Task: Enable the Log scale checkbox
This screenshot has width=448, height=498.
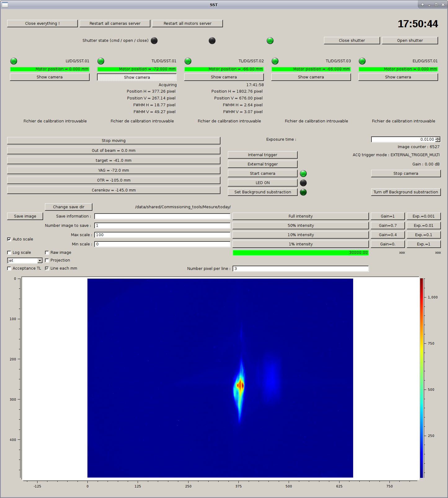Action: click(x=9, y=253)
